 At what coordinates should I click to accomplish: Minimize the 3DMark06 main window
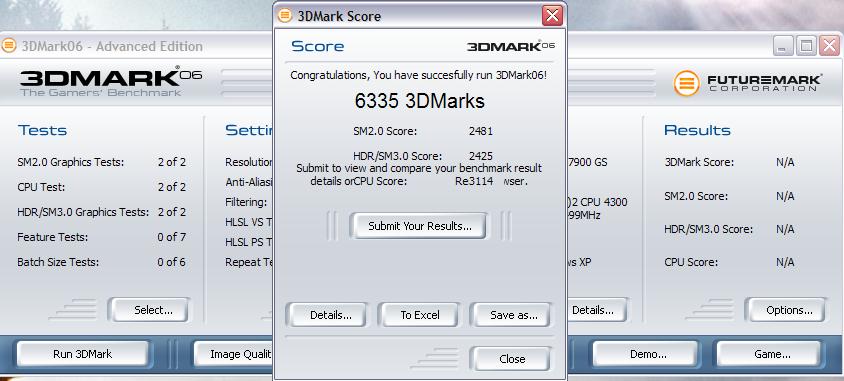click(x=783, y=46)
